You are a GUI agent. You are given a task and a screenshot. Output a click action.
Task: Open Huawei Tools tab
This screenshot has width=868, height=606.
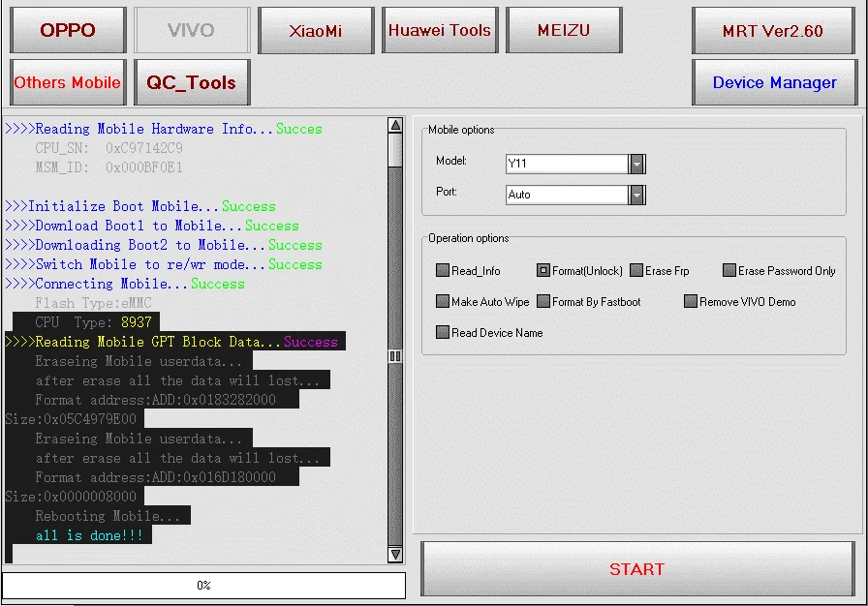(x=440, y=30)
